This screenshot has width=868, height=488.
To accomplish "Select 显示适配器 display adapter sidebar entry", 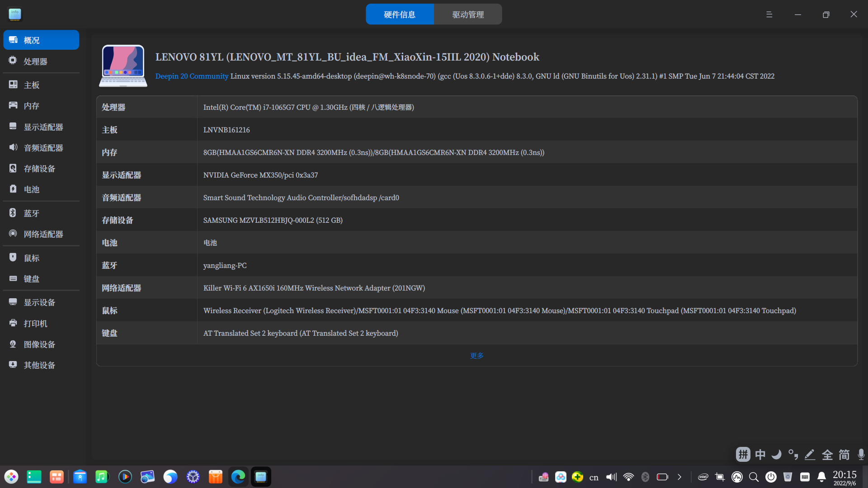I will click(43, 127).
